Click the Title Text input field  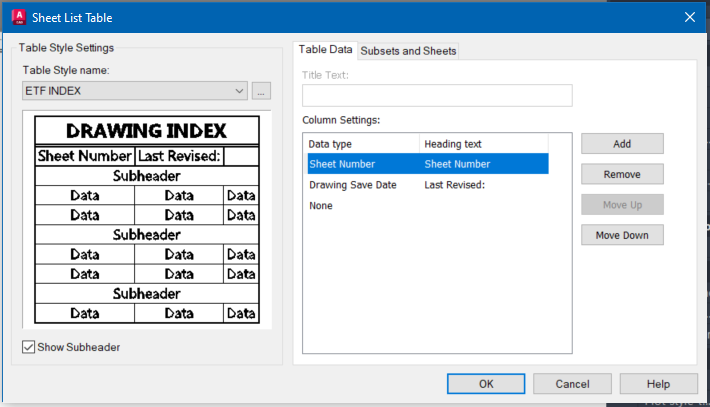437,95
